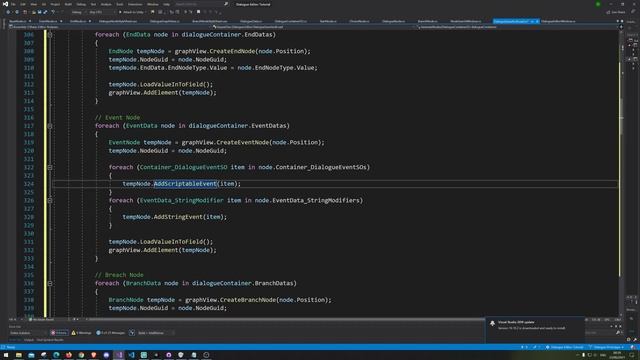The image size is (640, 360).
Task: Click the Dialogue Editor Tutorial repository status item
Action: tap(565, 347)
